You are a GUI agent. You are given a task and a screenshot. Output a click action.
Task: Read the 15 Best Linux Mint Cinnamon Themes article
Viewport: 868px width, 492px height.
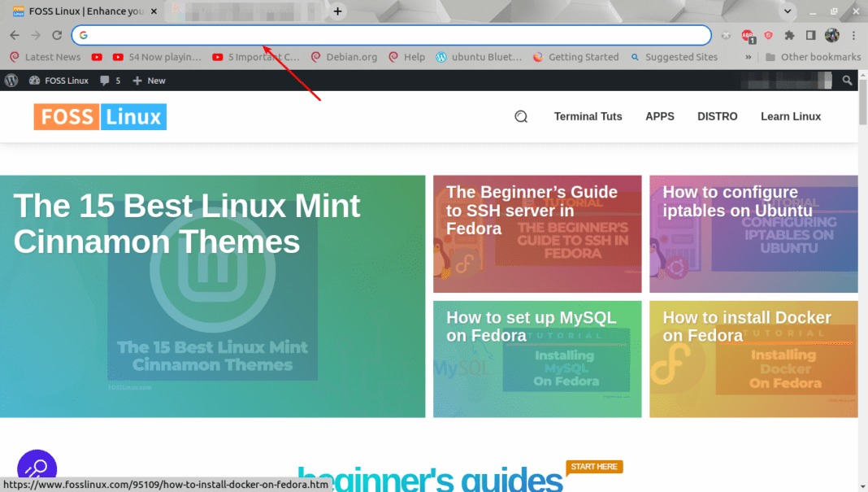[188, 224]
